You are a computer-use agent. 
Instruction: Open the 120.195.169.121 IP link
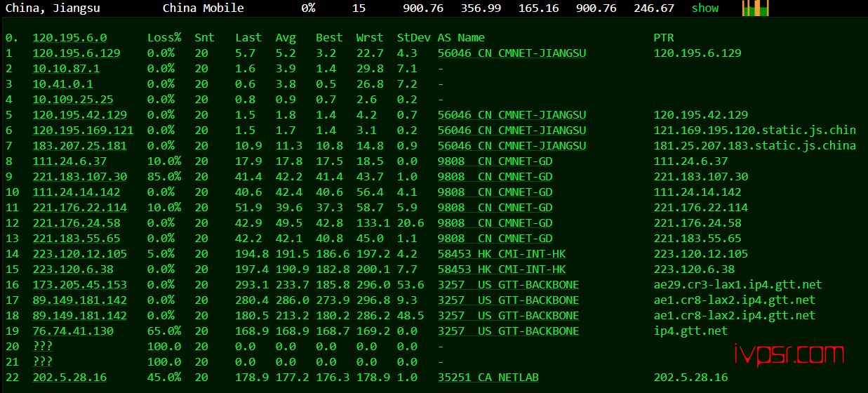pyautogui.click(x=83, y=131)
